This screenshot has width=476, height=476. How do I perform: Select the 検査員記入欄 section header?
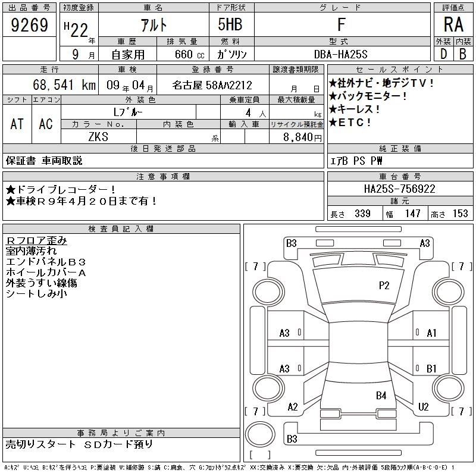click(121, 229)
